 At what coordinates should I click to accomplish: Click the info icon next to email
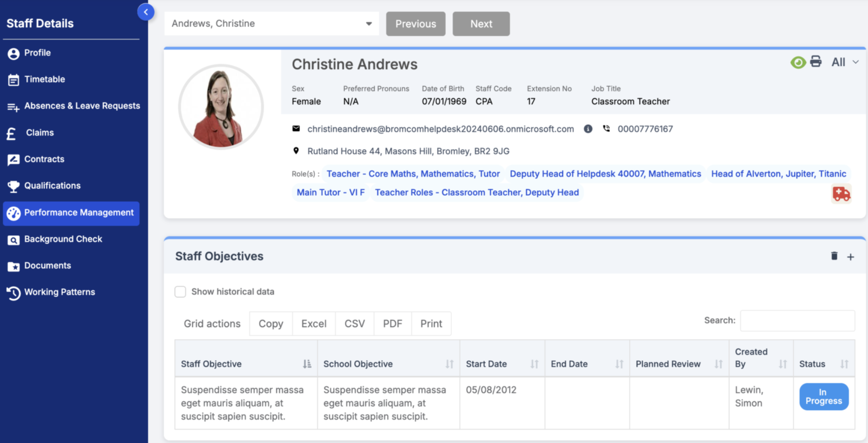(x=588, y=129)
